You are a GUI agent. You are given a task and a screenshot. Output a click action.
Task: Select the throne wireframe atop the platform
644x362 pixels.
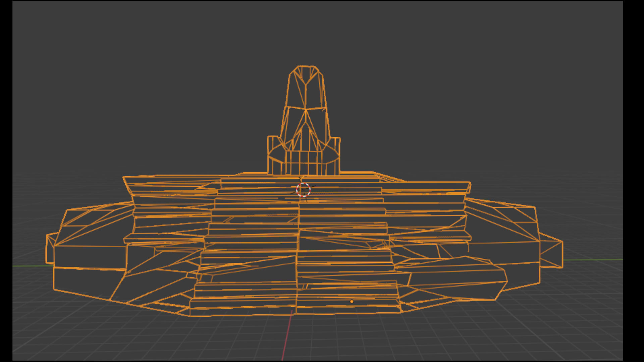pyautogui.click(x=304, y=120)
